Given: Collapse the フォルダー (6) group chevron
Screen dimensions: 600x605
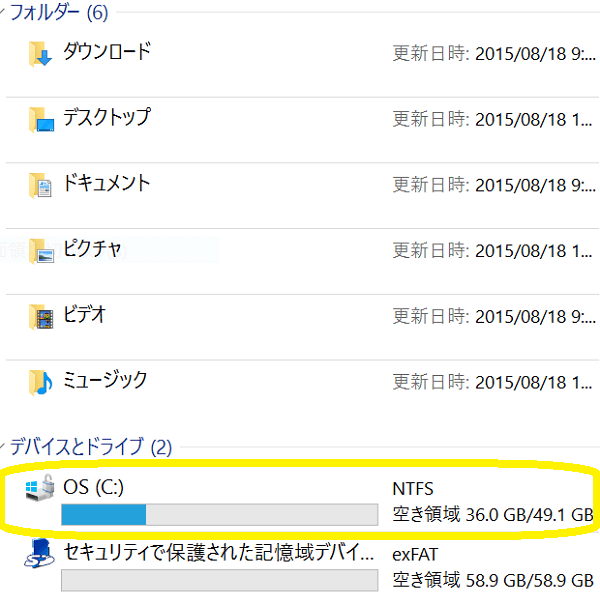Looking at the screenshot, I should pyautogui.click(x=2, y=12).
